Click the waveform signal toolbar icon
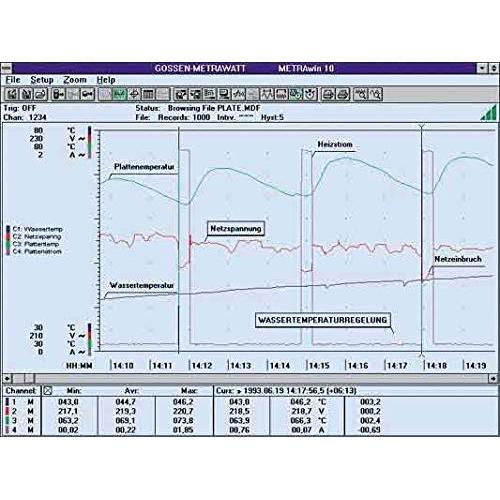 pos(238,94)
